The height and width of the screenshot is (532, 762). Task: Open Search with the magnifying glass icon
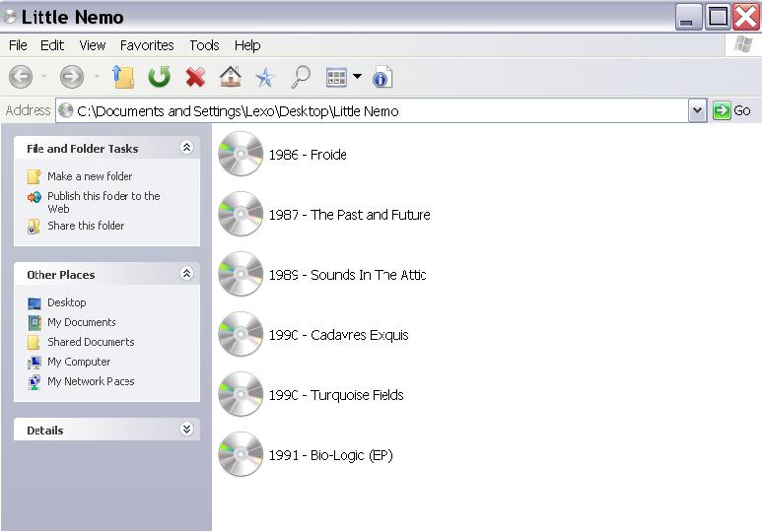(x=301, y=77)
